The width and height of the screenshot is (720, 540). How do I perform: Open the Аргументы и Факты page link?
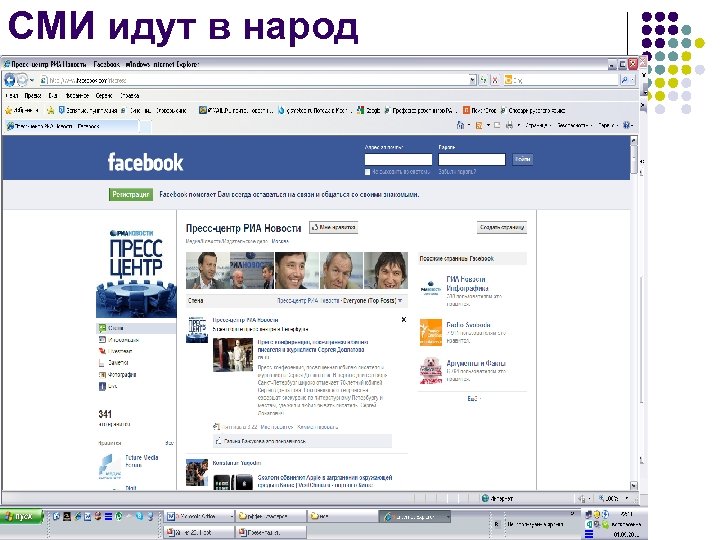[x=476, y=363]
